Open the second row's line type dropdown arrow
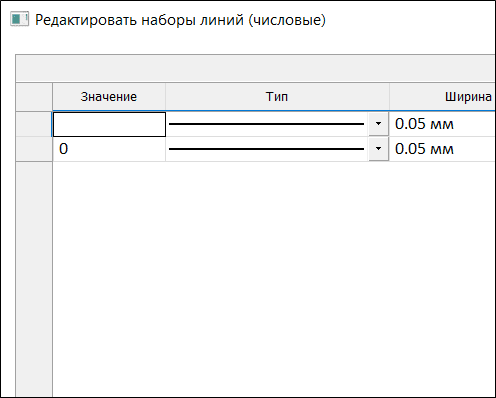The width and height of the screenshot is (496, 398). point(378,149)
